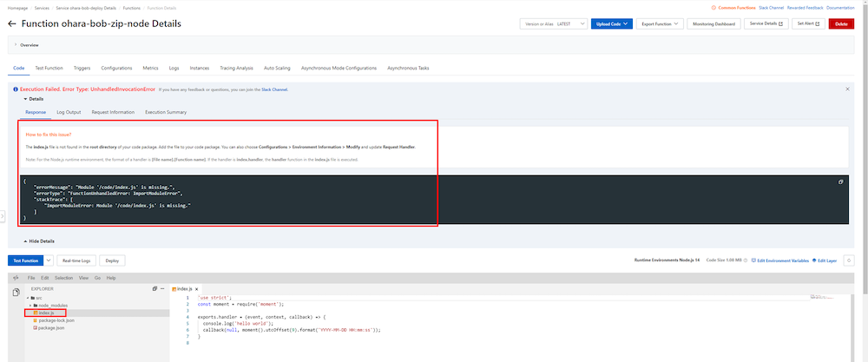
Task: Copy the error response JSON with copy icon
Action: pyautogui.click(x=840, y=181)
